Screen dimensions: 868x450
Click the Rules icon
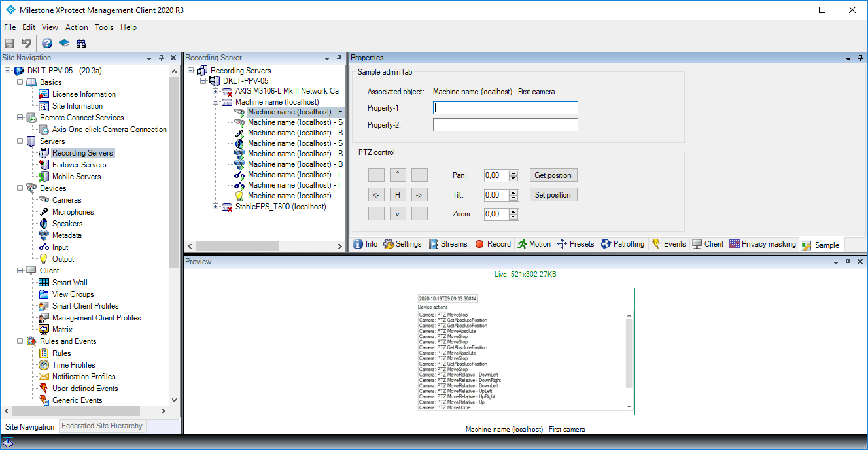click(x=44, y=353)
